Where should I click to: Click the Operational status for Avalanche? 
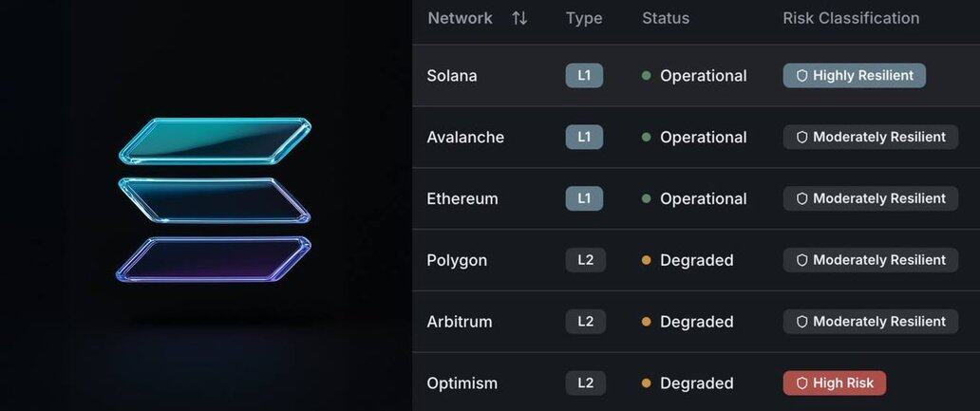tap(703, 137)
